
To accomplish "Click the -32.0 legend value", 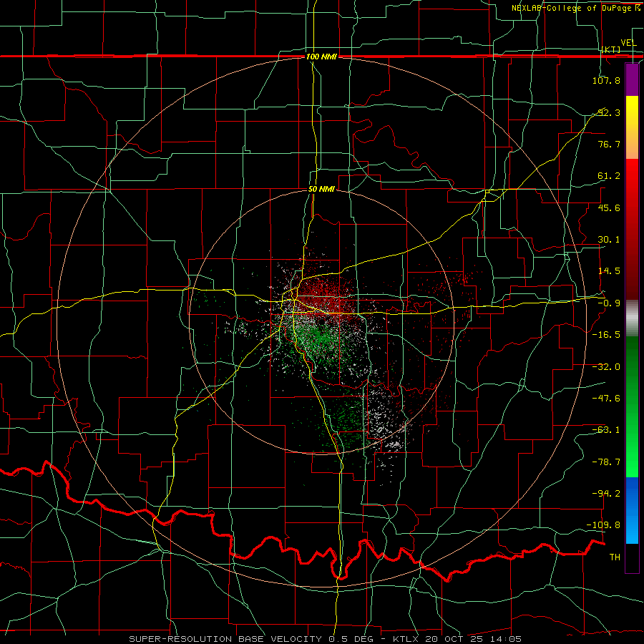I will coord(606,367).
